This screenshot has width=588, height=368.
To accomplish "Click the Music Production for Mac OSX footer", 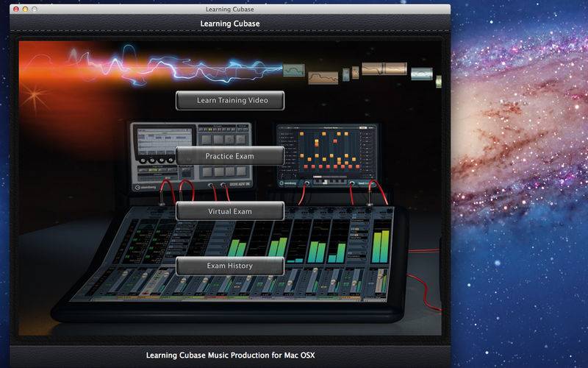I will pos(230,355).
